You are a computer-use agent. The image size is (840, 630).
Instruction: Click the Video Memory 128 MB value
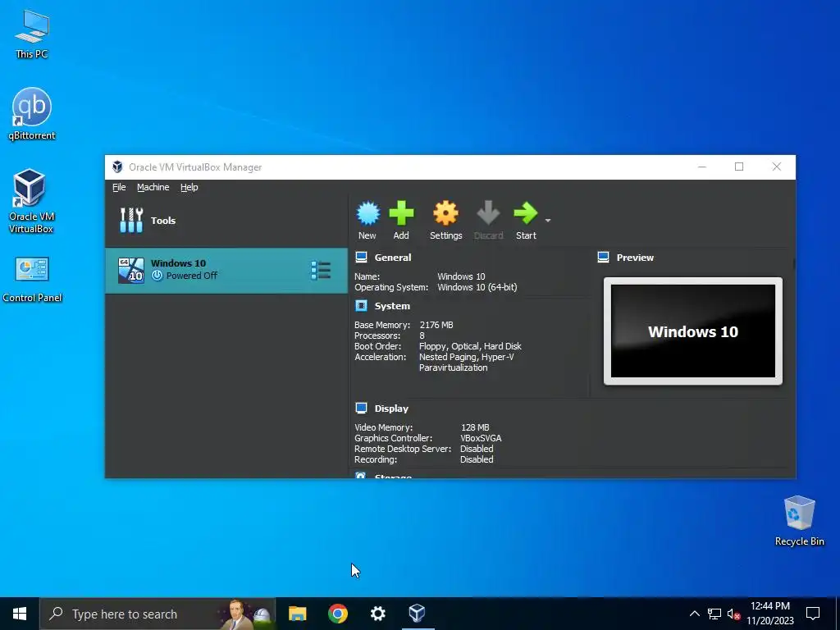[x=475, y=427]
